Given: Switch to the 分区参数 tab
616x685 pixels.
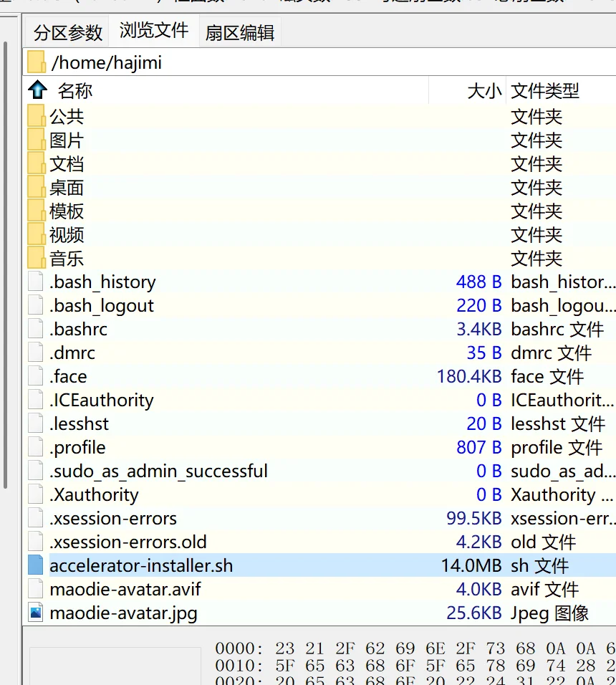Looking at the screenshot, I should click(x=68, y=33).
